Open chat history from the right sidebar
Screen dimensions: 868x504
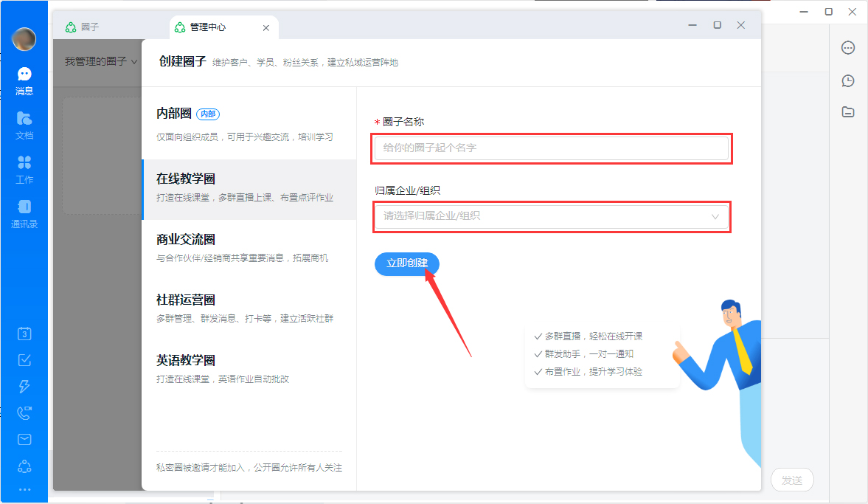click(848, 81)
